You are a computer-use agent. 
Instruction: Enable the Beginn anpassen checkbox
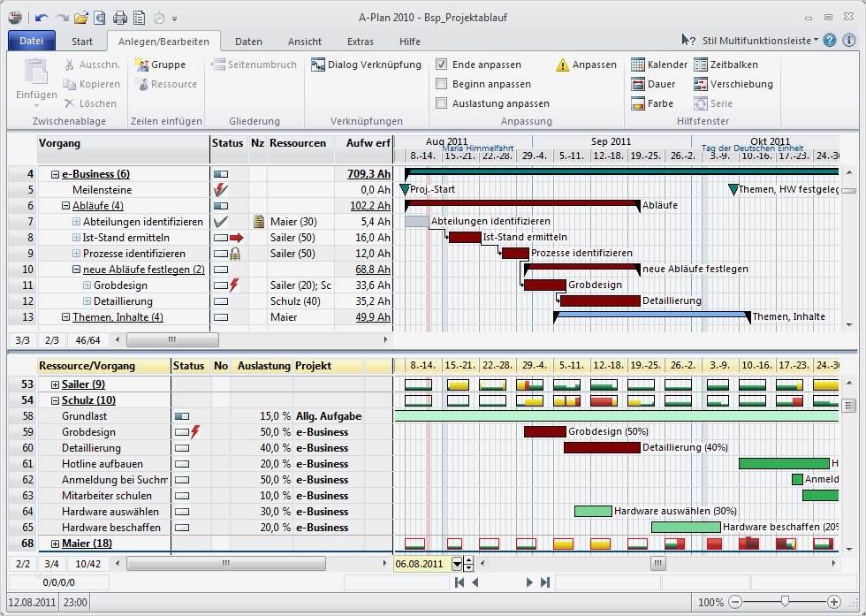coord(442,84)
